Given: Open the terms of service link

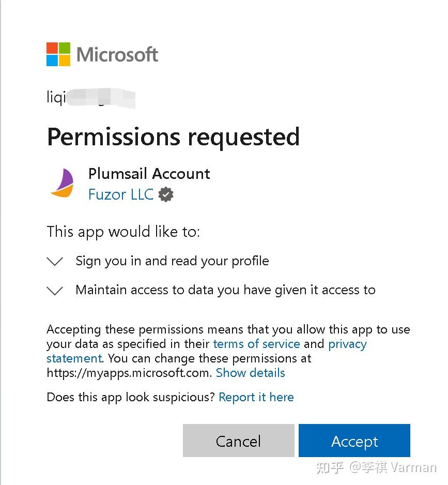Looking at the screenshot, I should 257,344.
